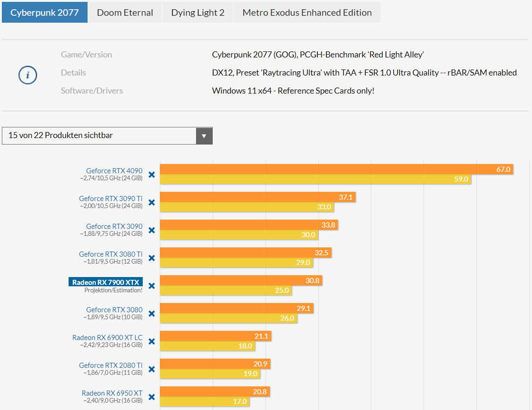Click the 'Software/Drivers' label
The height and width of the screenshot is (410, 532).
(92, 91)
